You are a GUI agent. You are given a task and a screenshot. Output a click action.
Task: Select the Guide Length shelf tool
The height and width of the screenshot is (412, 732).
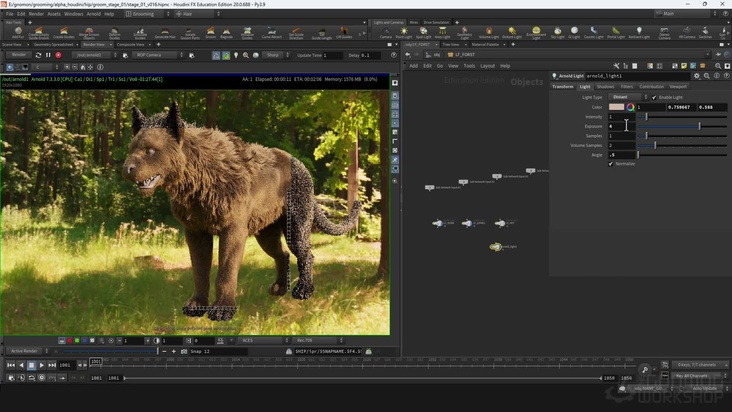322,33
